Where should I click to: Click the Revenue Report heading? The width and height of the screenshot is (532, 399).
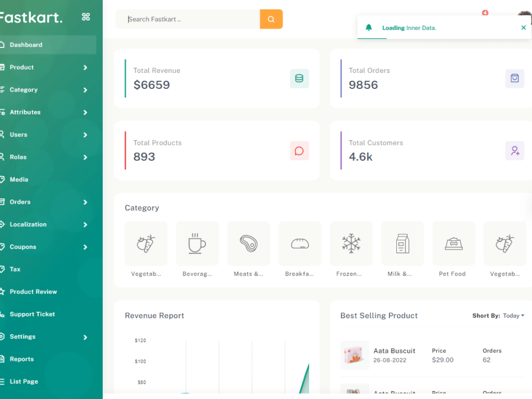[154, 315]
